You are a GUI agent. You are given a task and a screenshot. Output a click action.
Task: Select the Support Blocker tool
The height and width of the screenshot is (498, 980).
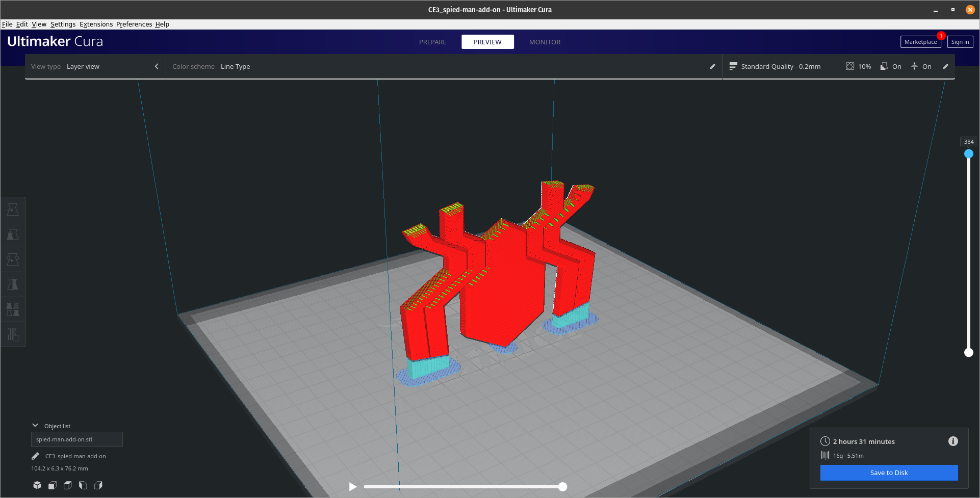(x=13, y=334)
